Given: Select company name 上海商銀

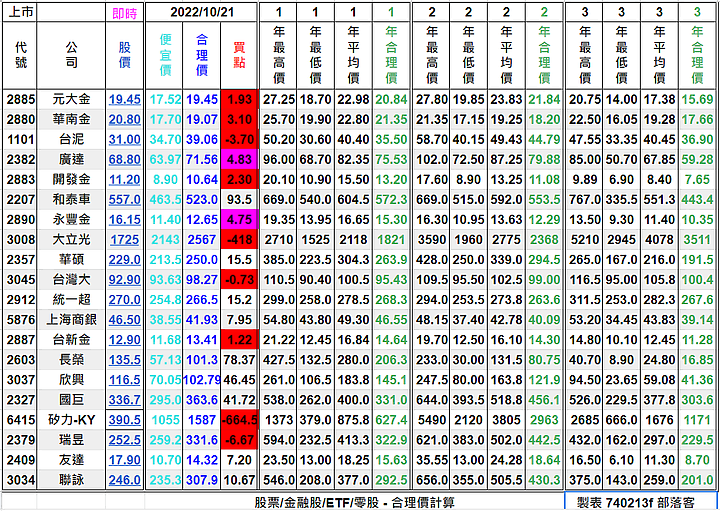Looking at the screenshot, I should 71,320.
